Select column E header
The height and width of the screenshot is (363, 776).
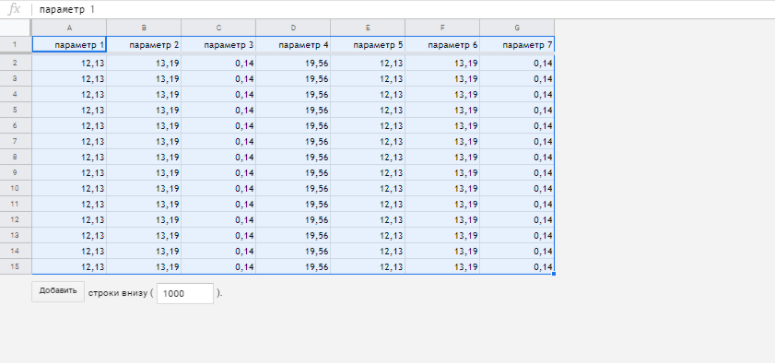pyautogui.click(x=368, y=28)
